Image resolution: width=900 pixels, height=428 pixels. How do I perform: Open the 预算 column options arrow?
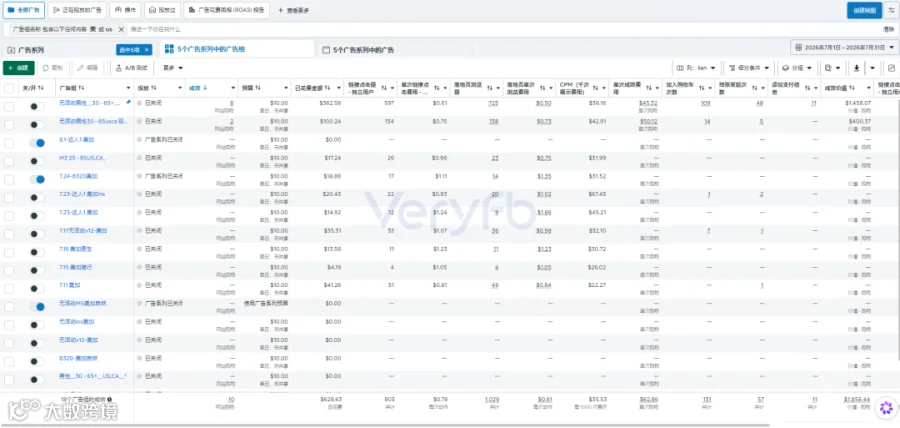click(286, 88)
